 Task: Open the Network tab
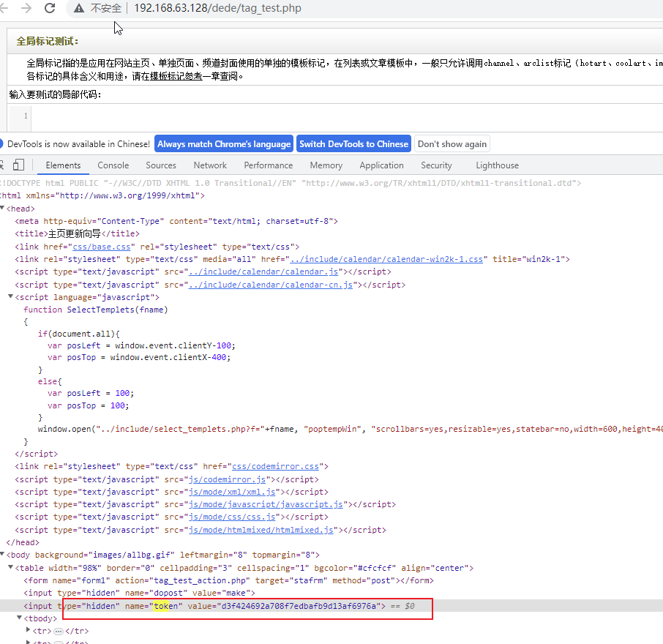coord(210,165)
